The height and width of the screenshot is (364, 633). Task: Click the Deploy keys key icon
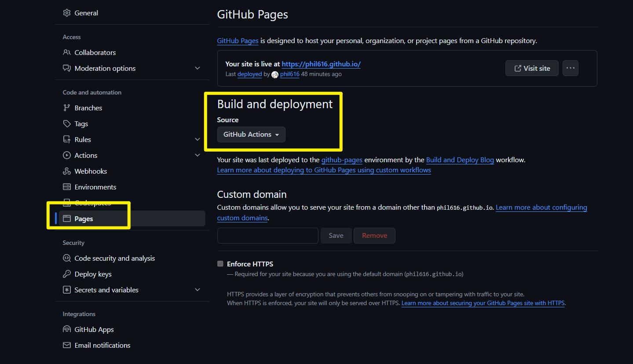point(67,274)
